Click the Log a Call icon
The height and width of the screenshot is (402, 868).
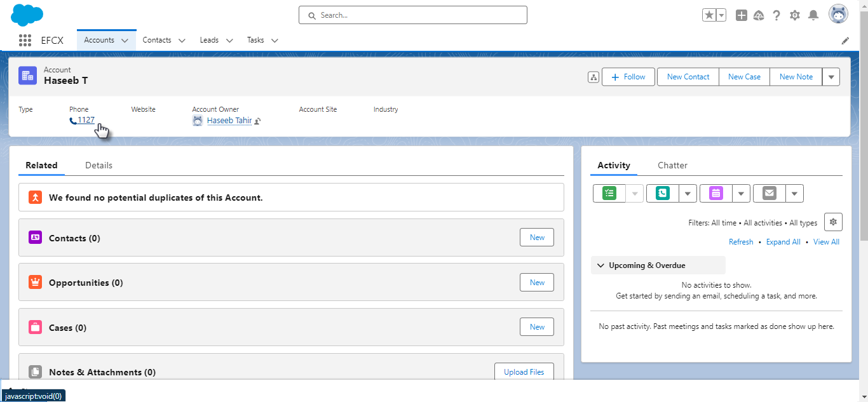(x=663, y=194)
